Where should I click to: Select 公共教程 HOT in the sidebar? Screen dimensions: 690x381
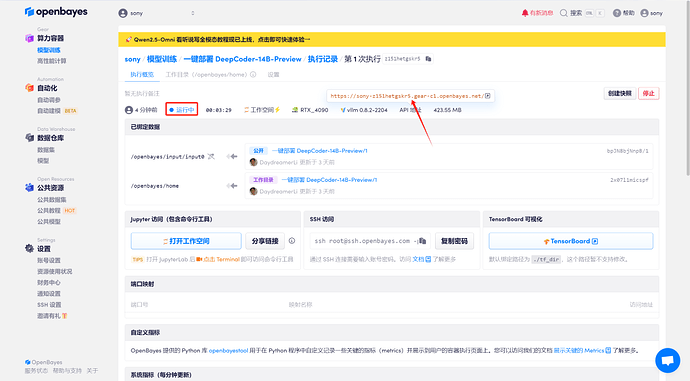56,211
